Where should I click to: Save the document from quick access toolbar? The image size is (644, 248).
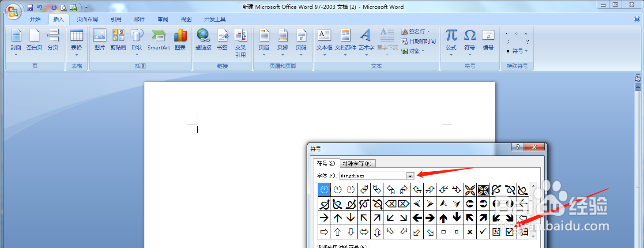pyautogui.click(x=30, y=8)
